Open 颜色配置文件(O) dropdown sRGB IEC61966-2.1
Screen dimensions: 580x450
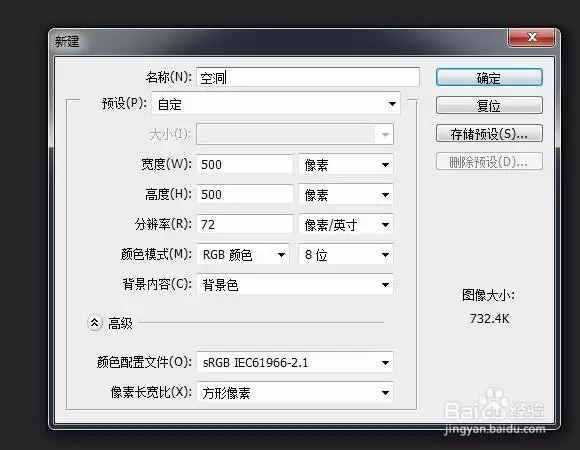click(295, 362)
